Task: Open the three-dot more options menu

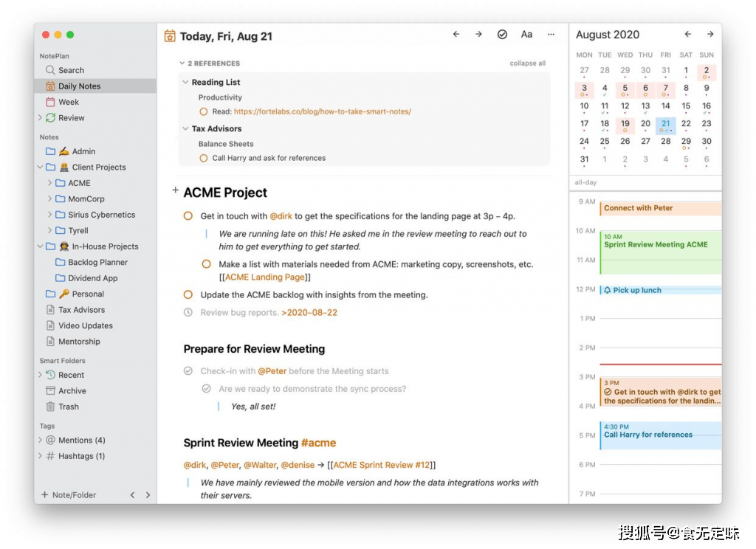Action: point(551,34)
